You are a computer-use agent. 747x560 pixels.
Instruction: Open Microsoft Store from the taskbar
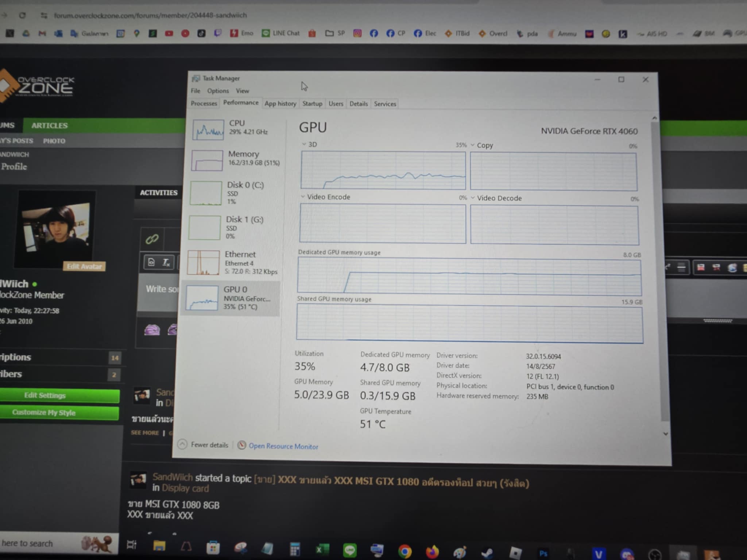pyautogui.click(x=213, y=547)
